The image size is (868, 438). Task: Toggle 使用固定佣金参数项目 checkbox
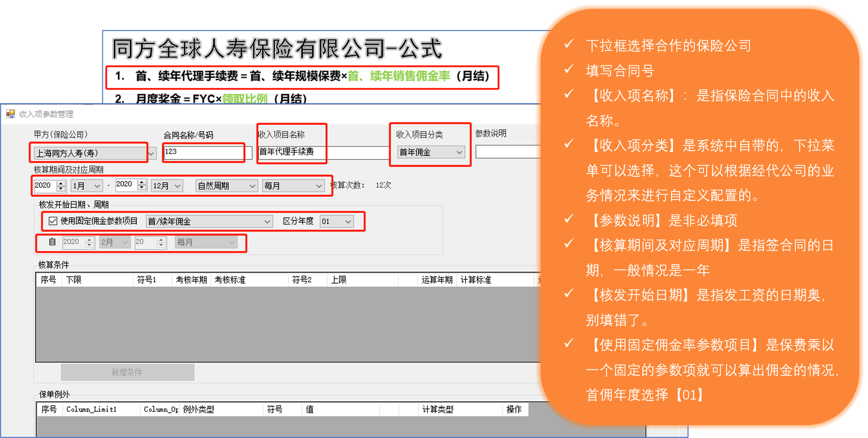coord(53,221)
